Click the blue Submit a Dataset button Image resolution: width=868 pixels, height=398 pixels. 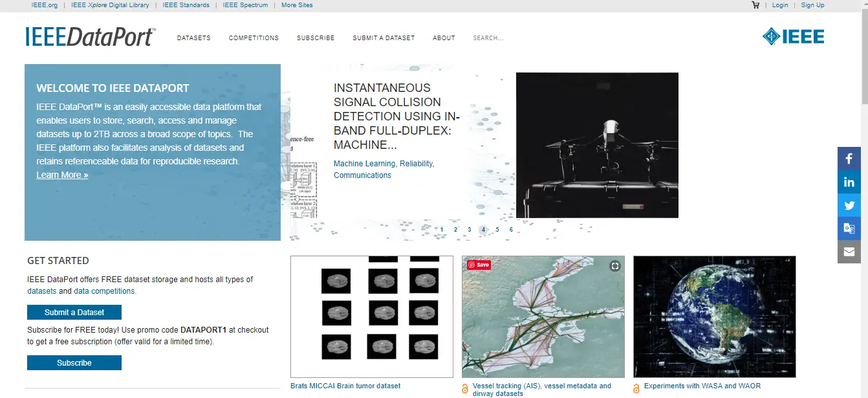pyautogui.click(x=74, y=312)
